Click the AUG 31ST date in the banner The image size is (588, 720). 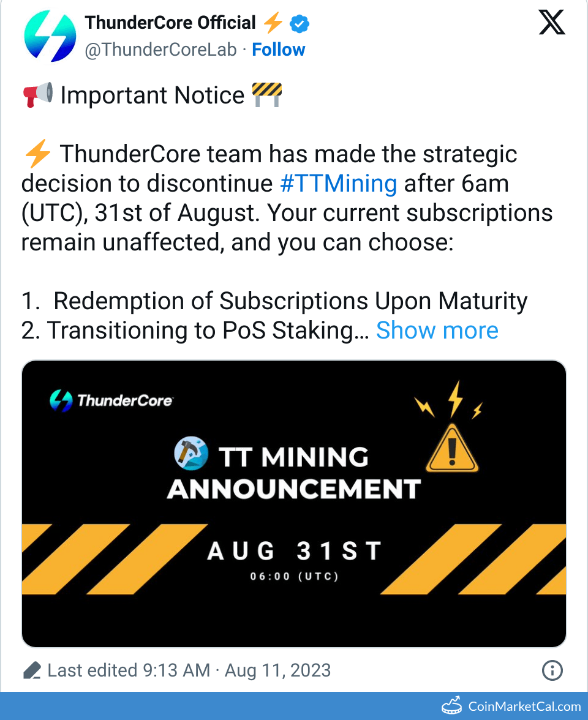tap(295, 551)
